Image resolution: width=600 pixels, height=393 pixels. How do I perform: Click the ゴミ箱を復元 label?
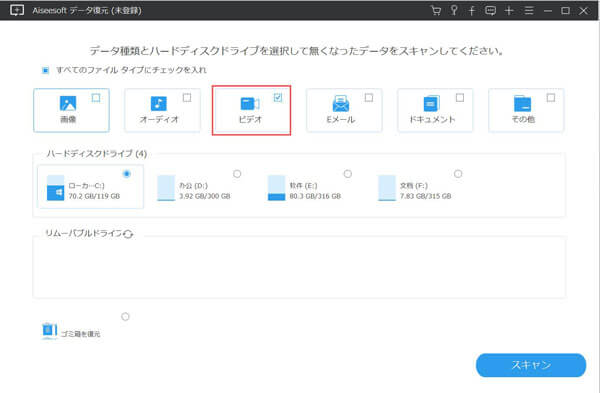81,334
